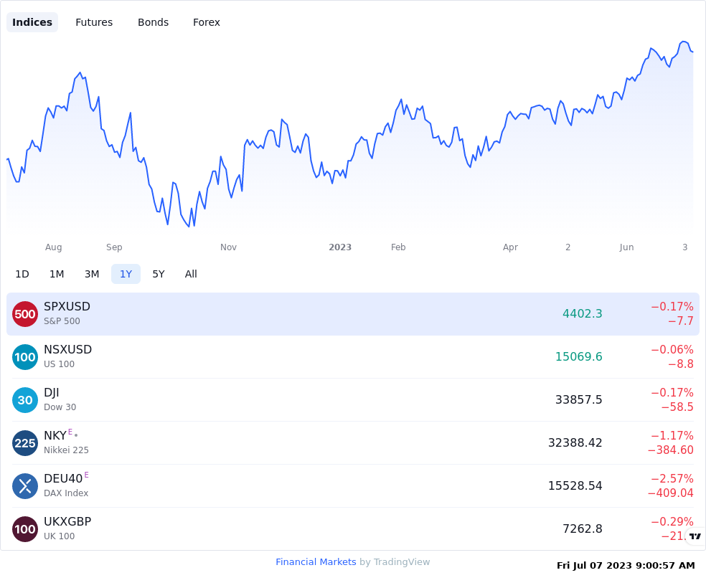The width and height of the screenshot is (706, 588).
Task: Click the SPXUSD price 4402.3
Action: (582, 313)
